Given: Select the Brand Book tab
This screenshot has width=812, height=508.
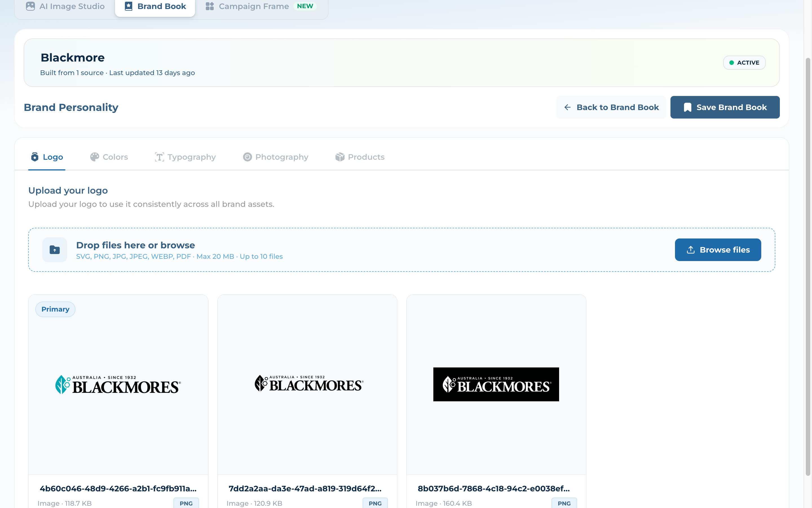Looking at the screenshot, I should (155, 6).
